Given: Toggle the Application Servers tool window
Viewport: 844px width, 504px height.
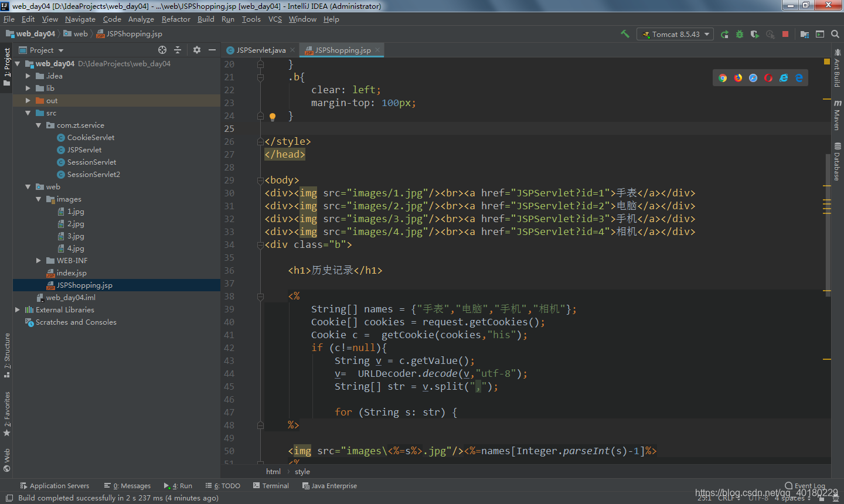Looking at the screenshot, I should [x=55, y=486].
